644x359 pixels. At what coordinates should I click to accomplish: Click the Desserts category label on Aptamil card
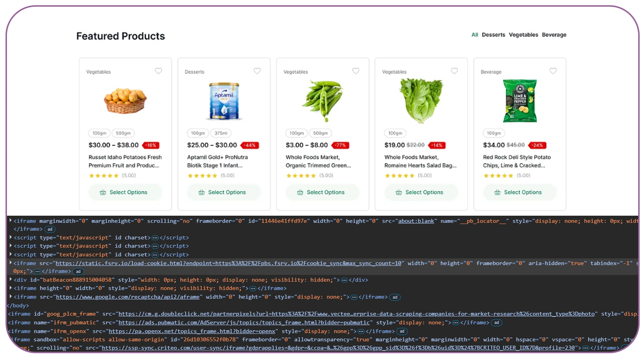pyautogui.click(x=194, y=72)
